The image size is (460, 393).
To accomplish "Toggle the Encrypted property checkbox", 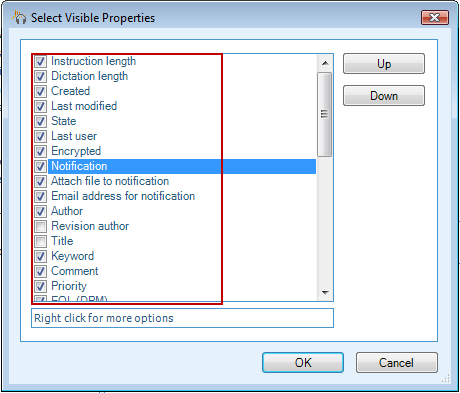I will [x=41, y=151].
